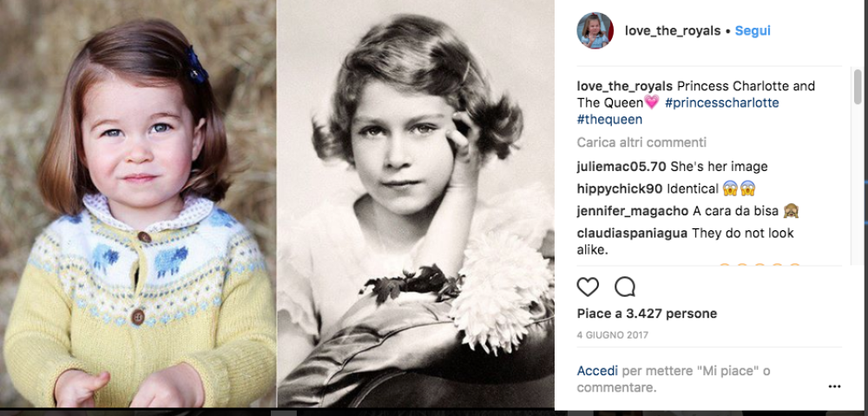Like the post with the heart icon
Image resolution: width=868 pixels, height=416 pixels.
[588, 287]
